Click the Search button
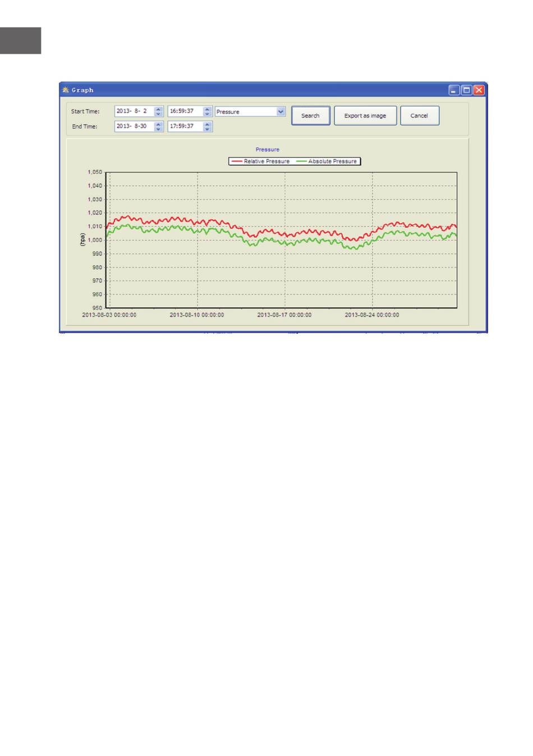Screen dimensions: 533x756 [310, 116]
